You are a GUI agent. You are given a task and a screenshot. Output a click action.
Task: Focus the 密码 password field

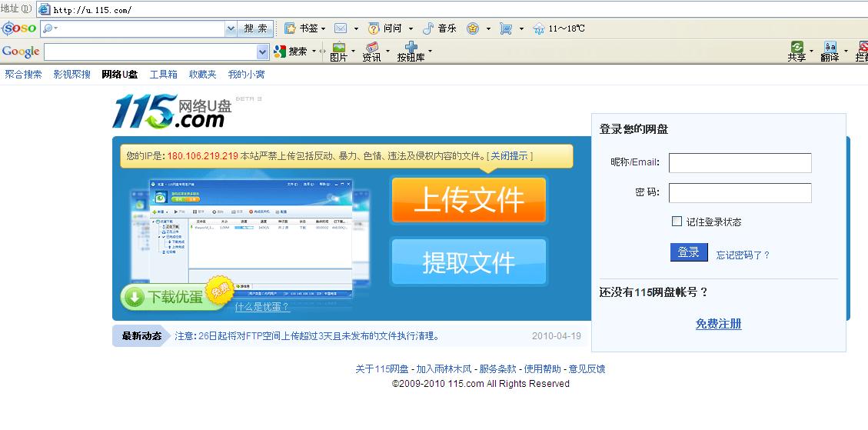pos(740,193)
